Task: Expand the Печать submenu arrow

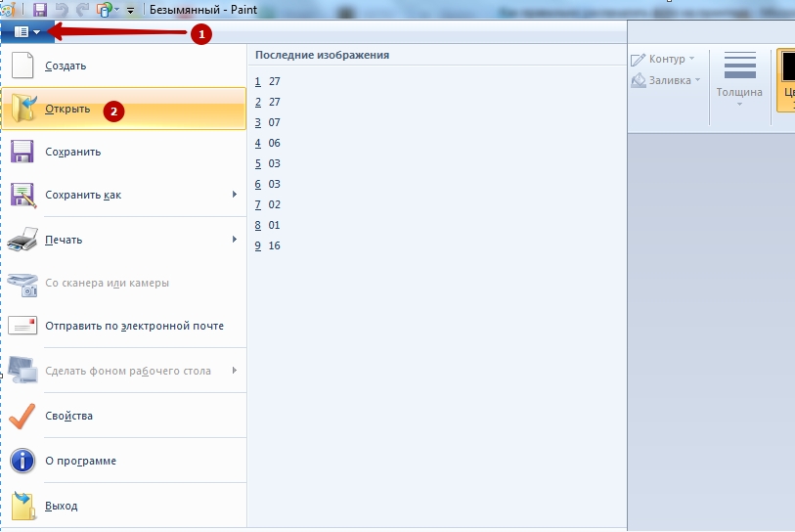Action: (235, 240)
